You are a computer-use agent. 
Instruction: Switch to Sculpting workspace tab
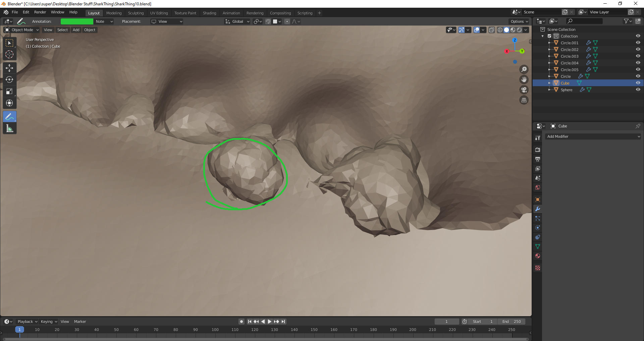click(x=136, y=13)
